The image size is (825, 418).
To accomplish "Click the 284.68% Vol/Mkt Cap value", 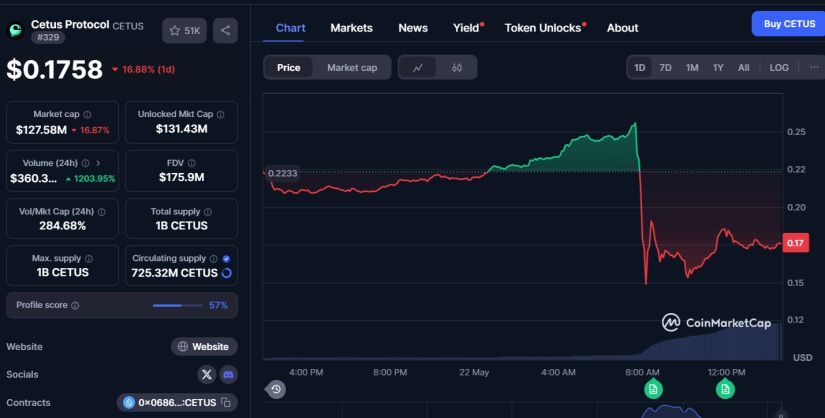I will pos(63,226).
